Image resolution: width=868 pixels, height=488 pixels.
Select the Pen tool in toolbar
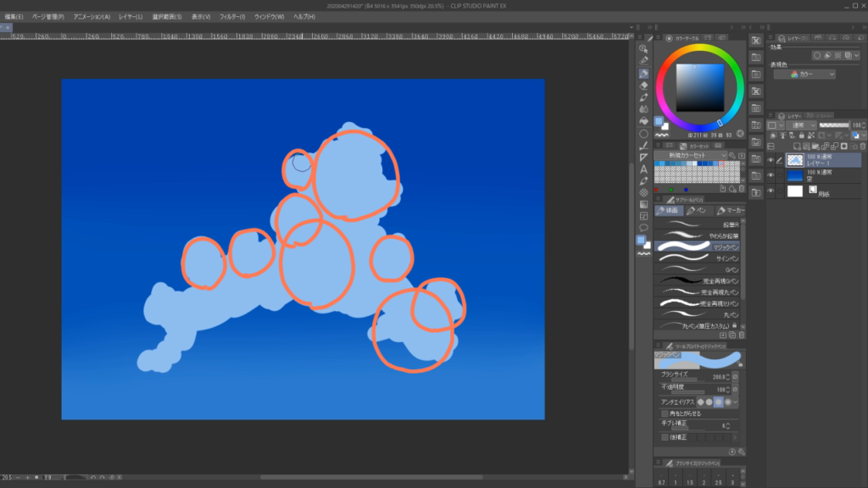pyautogui.click(x=643, y=73)
